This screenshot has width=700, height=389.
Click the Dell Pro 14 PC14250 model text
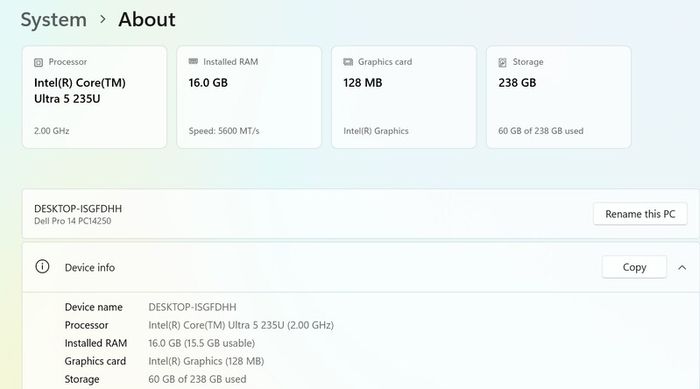point(73,221)
